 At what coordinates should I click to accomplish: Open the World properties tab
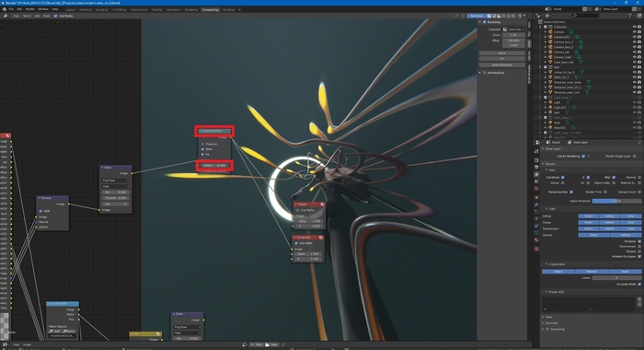[x=536, y=189]
